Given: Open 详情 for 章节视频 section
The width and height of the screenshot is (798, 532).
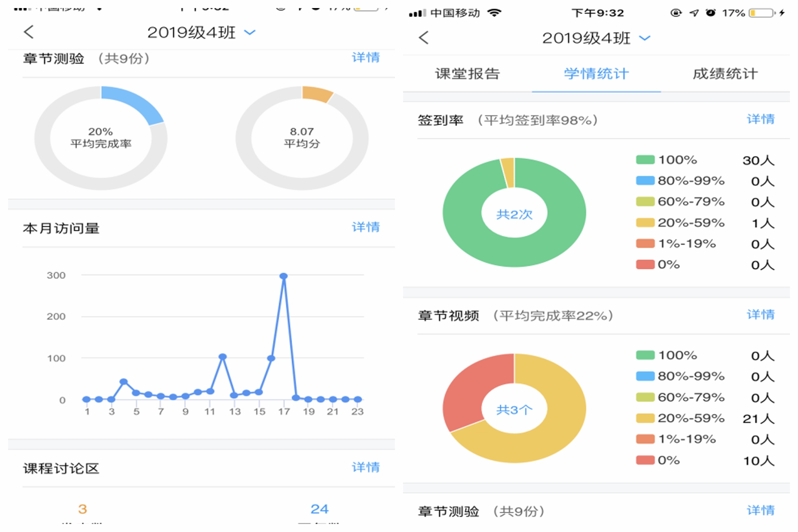Looking at the screenshot, I should point(760,314).
